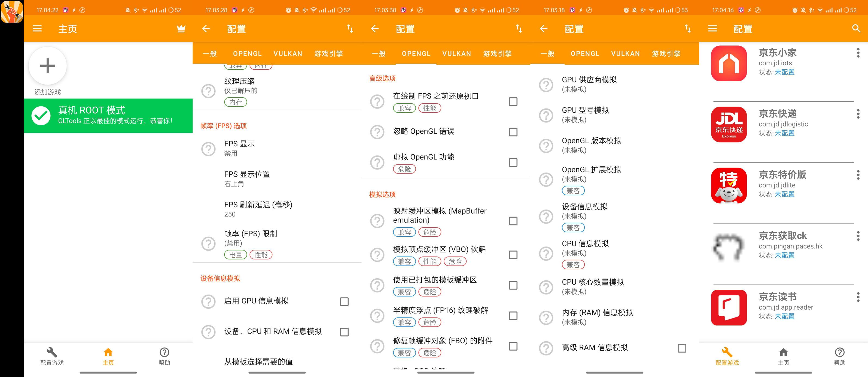
Task: Enable 启用 GPU 信息模拟 checkbox
Action: (x=344, y=302)
